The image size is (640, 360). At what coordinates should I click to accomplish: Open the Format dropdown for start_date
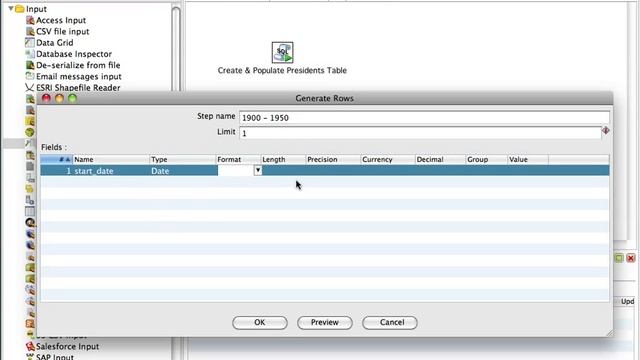tap(258, 170)
